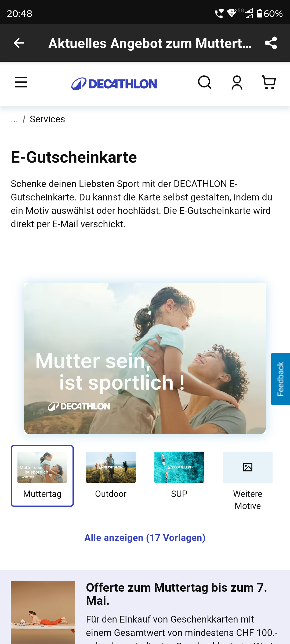This screenshot has height=644, width=290.
Task: Expand the breadcrumb ellipsis
Action: (x=15, y=119)
